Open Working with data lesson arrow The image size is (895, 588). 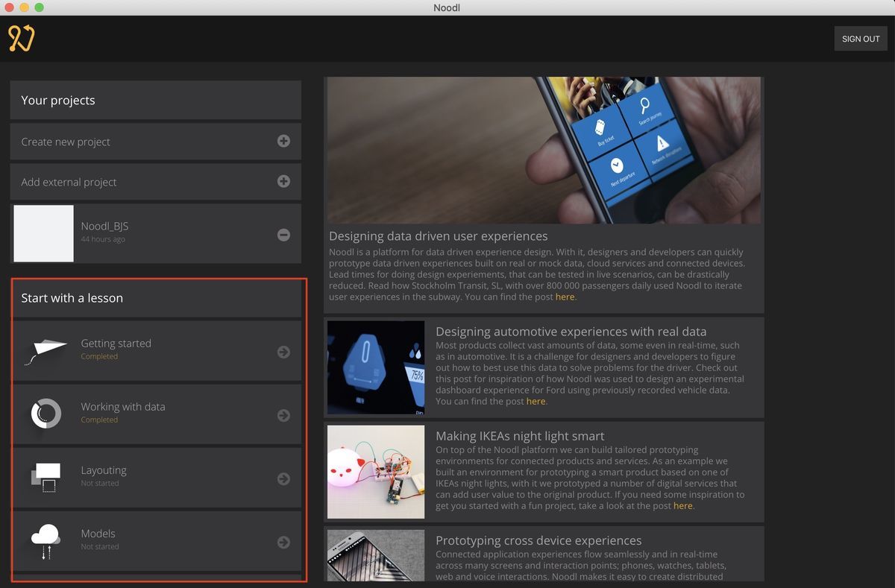(x=283, y=415)
